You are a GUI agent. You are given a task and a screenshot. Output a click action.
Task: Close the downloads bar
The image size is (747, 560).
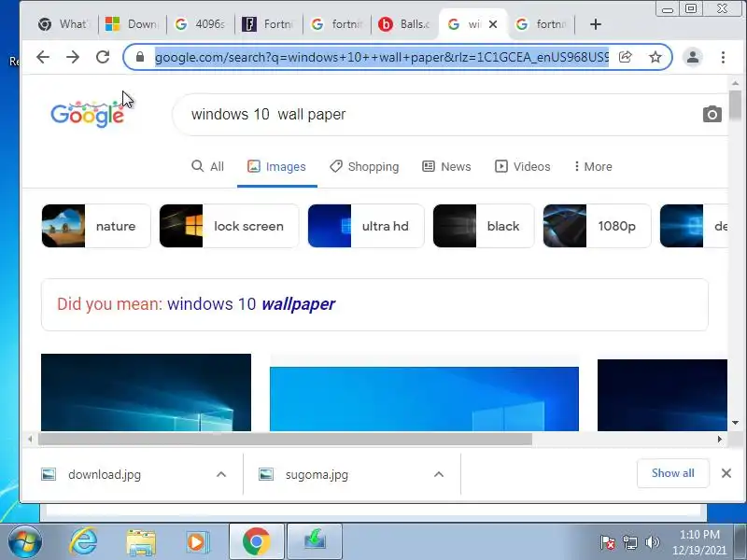726,473
